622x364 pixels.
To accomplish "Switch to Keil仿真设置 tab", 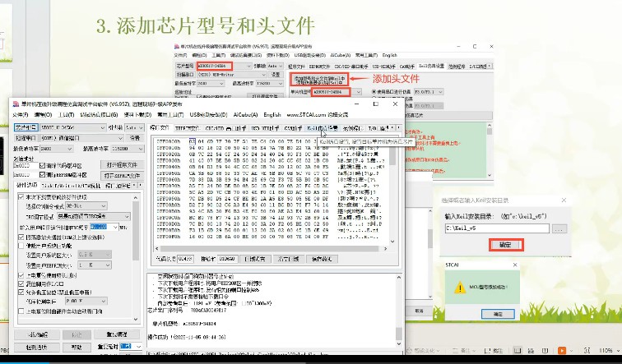I will click(323, 128).
